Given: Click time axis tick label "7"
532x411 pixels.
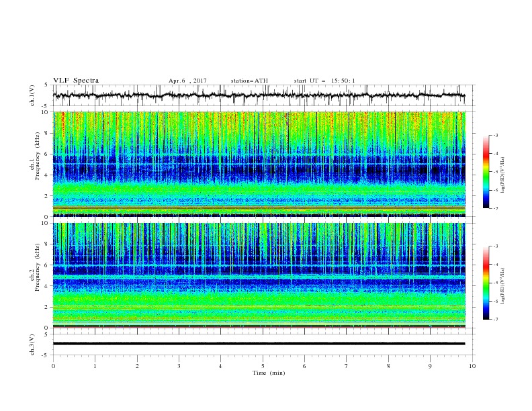Looking at the screenshot, I should point(347,366).
